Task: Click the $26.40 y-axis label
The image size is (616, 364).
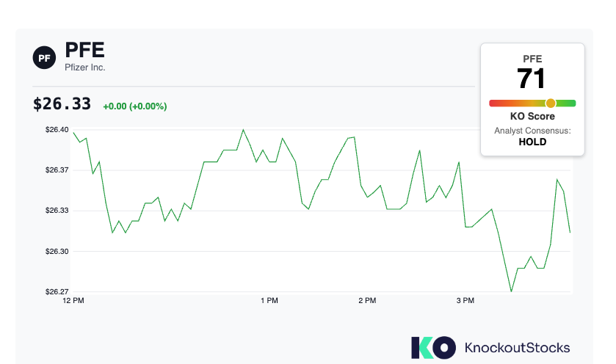Action: (57, 130)
